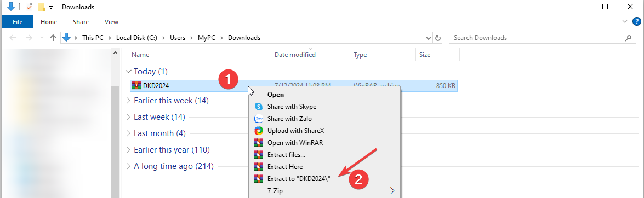Screen dimensions: 644x198
Task: Click MyPC in the address path
Action: (x=207, y=38)
